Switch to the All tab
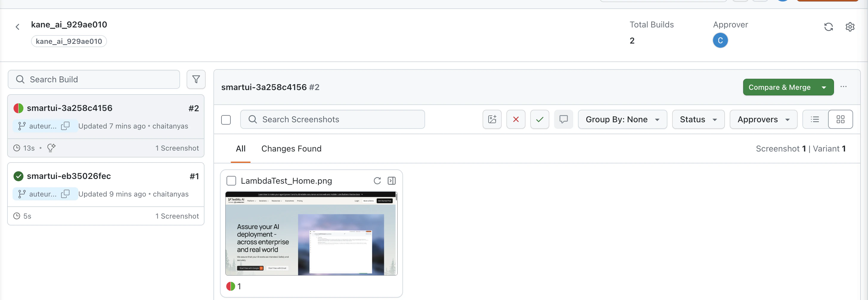The width and height of the screenshot is (868, 300). click(241, 149)
